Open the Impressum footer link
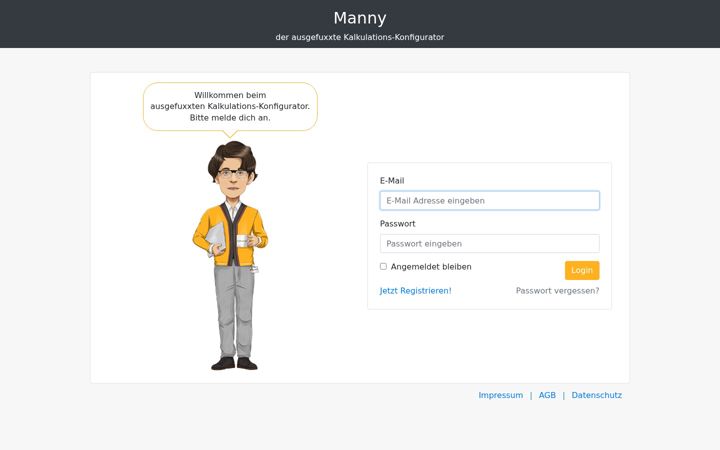Viewport: 720px width, 450px height. (x=501, y=395)
